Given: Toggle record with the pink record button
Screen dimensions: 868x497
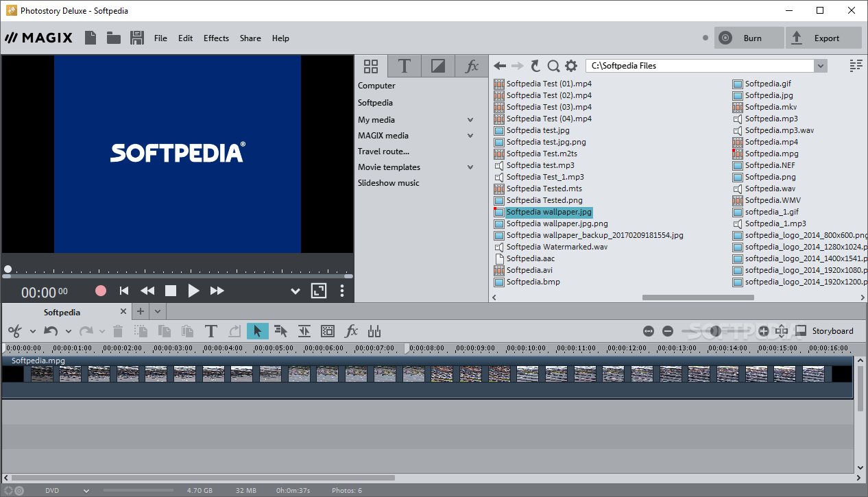Looking at the screenshot, I should (x=101, y=291).
